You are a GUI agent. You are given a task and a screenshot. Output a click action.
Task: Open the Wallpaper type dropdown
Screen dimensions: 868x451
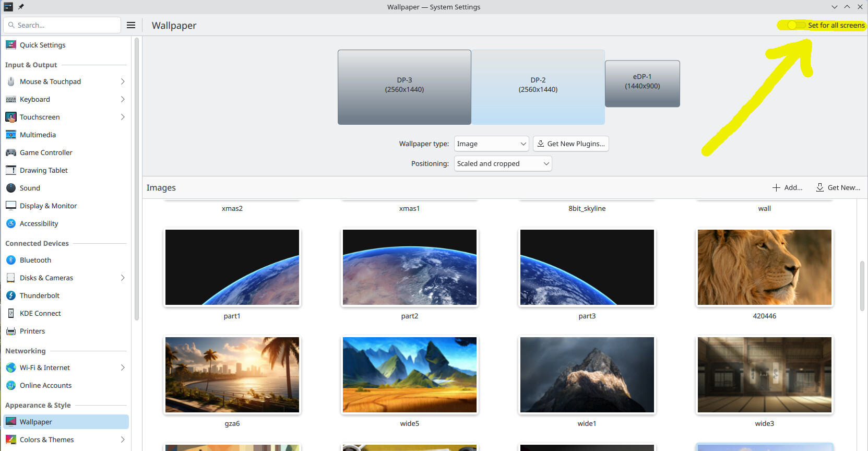[x=491, y=144]
